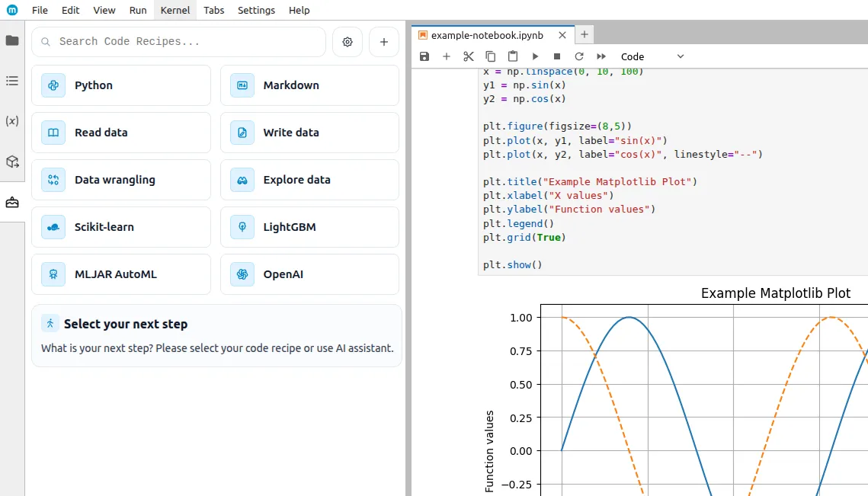Copy the selected cell
The height and width of the screenshot is (496, 868).
[x=491, y=56]
